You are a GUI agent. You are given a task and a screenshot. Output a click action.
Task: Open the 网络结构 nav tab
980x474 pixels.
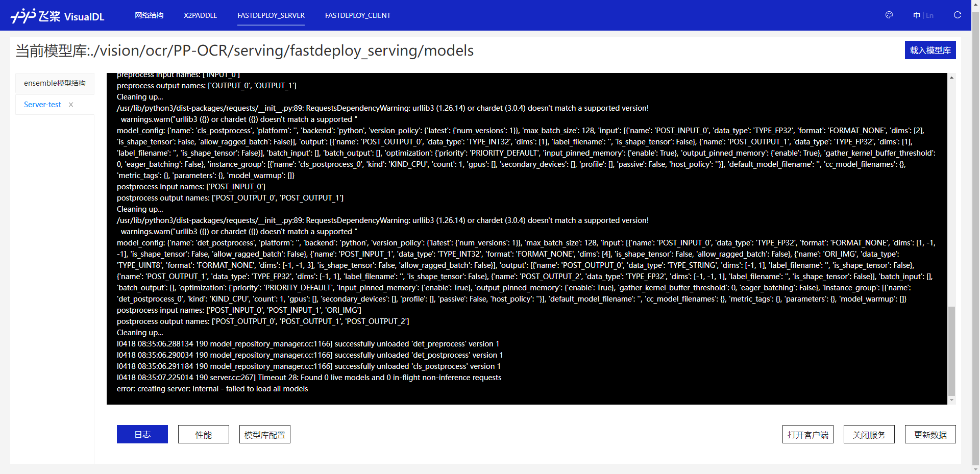[149, 15]
